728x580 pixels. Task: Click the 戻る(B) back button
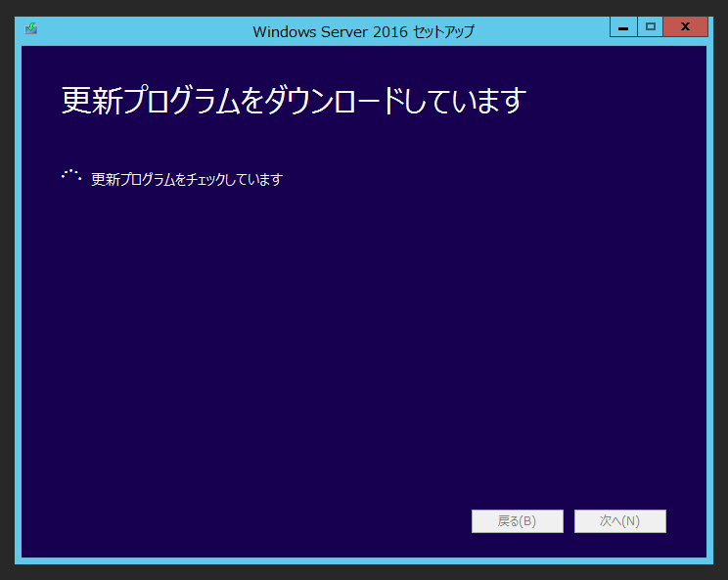coord(518,521)
